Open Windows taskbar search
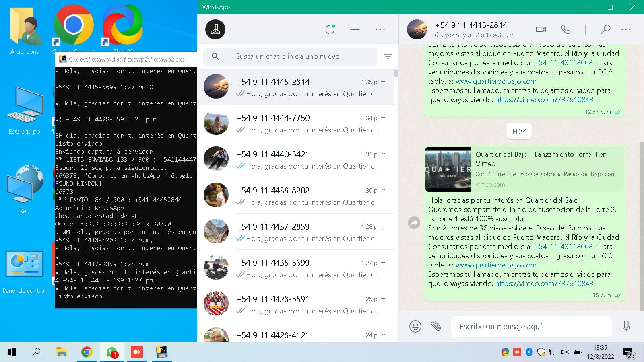This screenshot has height=362, width=644. [x=36, y=352]
